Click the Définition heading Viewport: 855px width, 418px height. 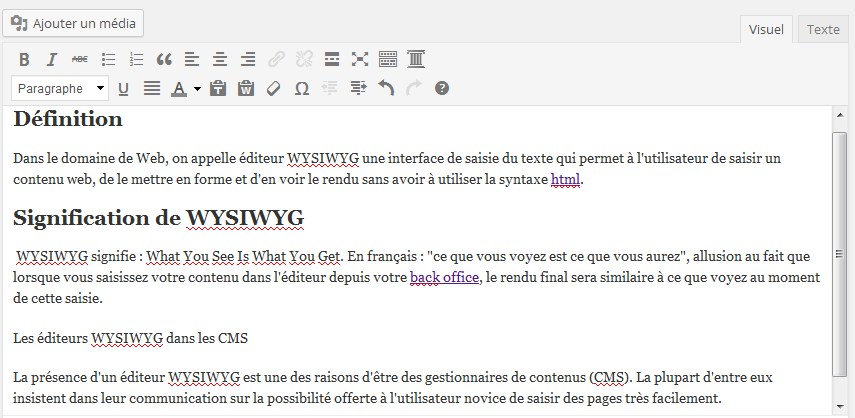[68, 119]
